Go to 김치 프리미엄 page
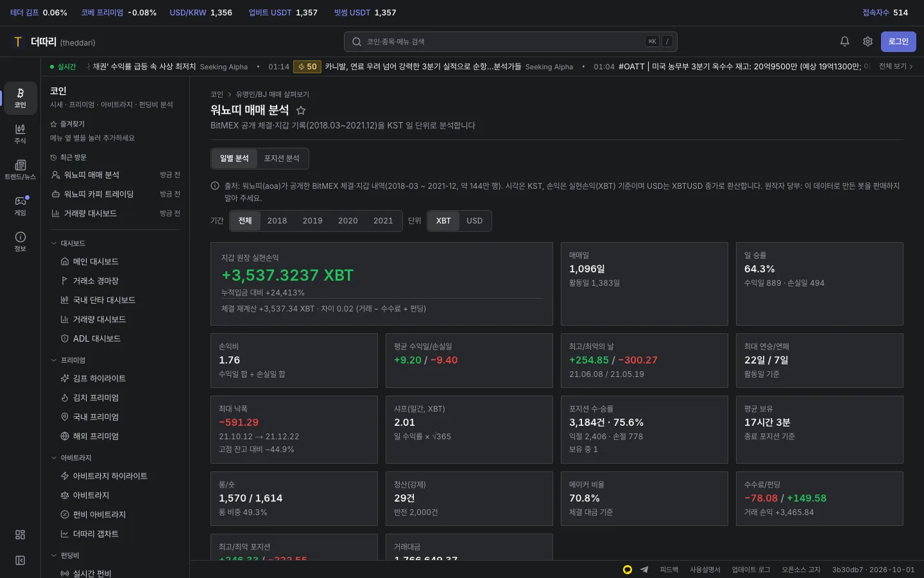Image resolution: width=924 pixels, height=578 pixels. point(116,398)
